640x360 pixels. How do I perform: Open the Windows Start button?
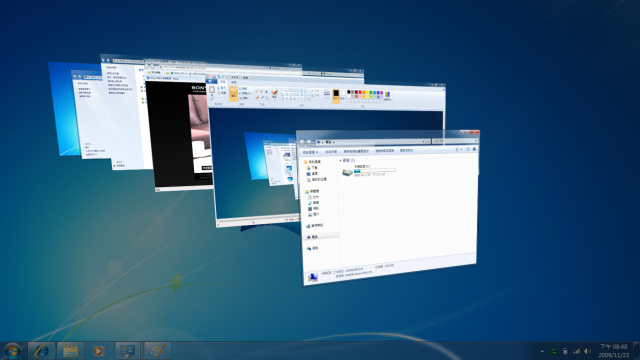click(13, 351)
